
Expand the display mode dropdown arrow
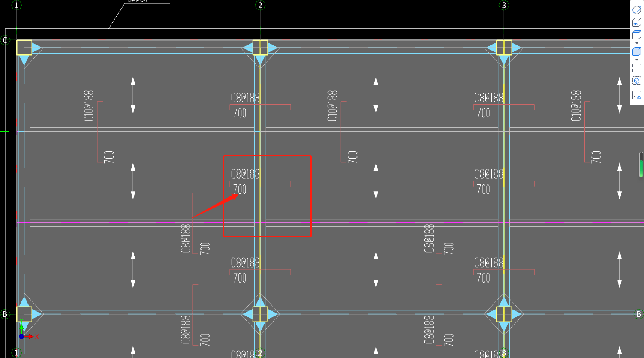637,60
